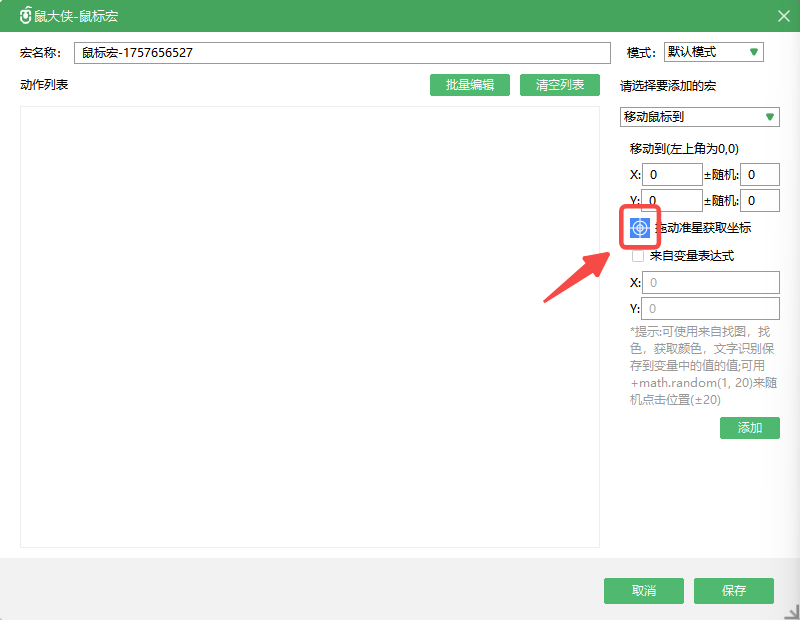Select the X ±随机 value field
This screenshot has width=800, height=620.
coord(760,175)
